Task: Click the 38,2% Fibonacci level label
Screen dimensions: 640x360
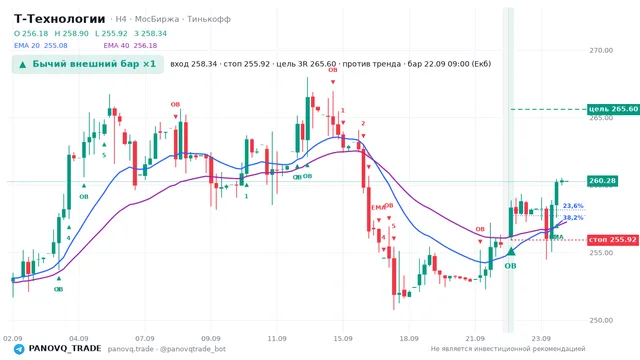Action: tap(573, 218)
